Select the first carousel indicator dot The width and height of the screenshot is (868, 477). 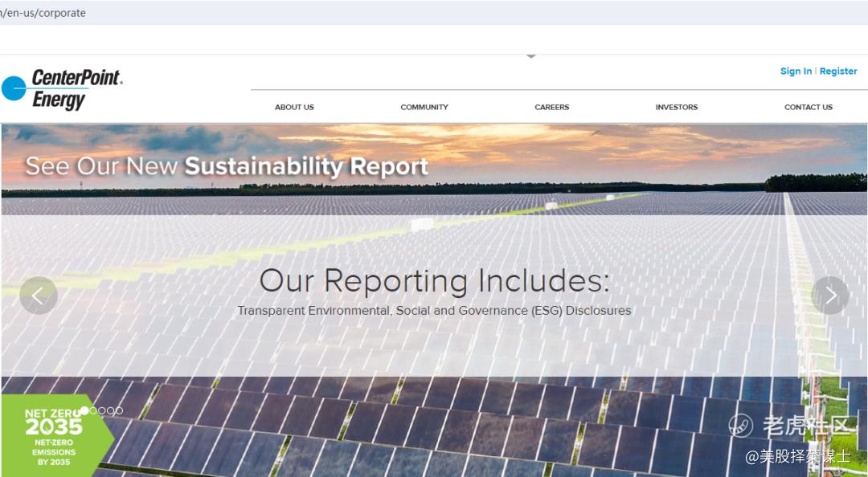[x=84, y=410]
